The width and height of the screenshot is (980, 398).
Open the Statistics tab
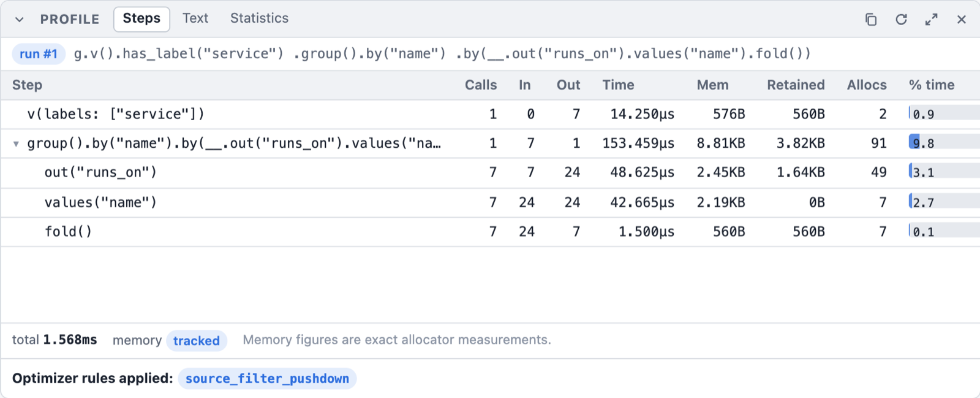pos(259,18)
